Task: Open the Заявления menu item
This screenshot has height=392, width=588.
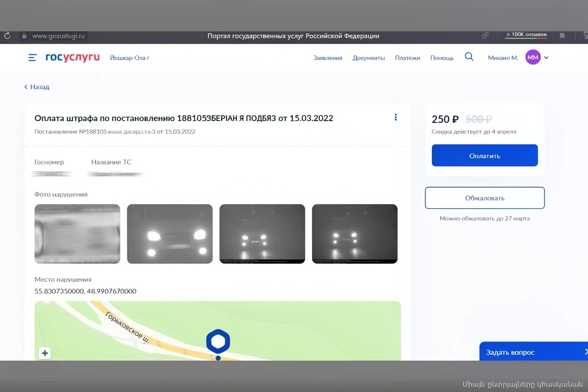Action: pos(328,58)
